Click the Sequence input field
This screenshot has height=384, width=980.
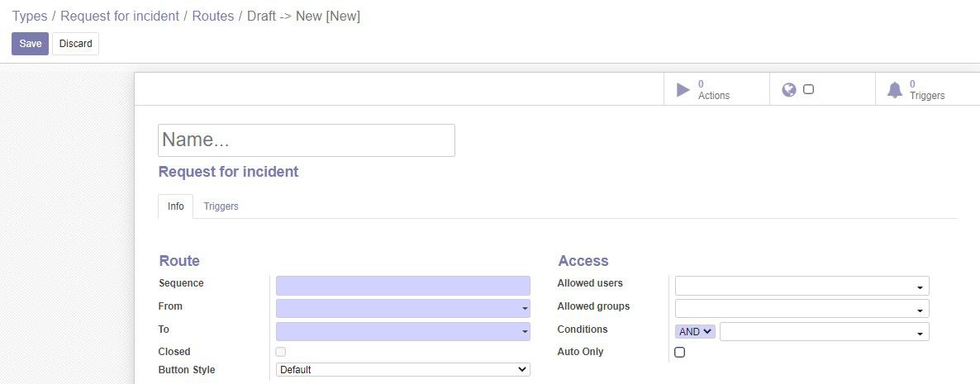click(403, 286)
